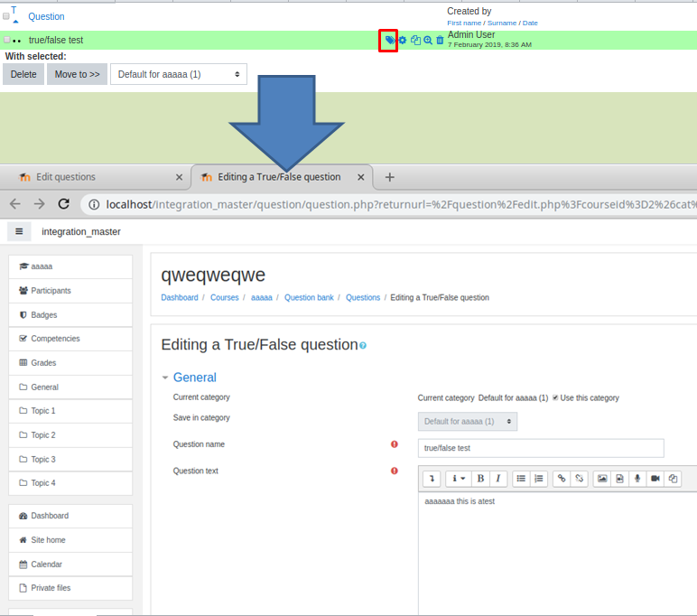Open tags icon for true/false test
697x616 pixels.
(x=389, y=40)
